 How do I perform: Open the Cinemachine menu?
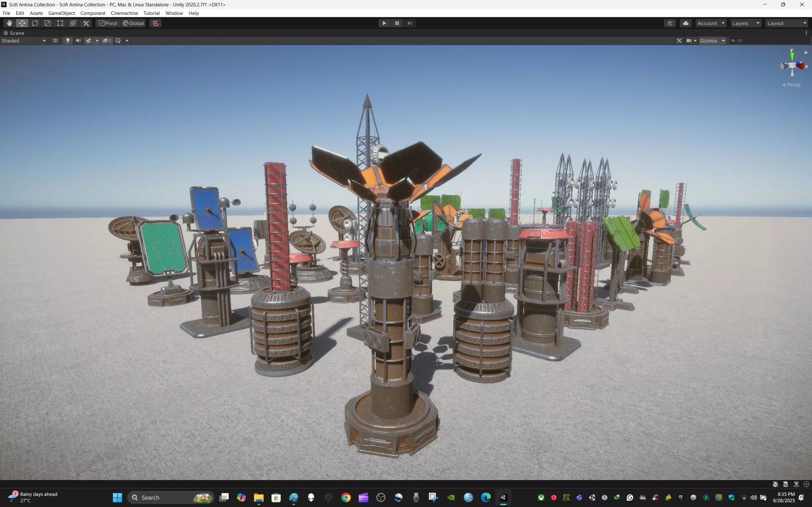tap(124, 13)
